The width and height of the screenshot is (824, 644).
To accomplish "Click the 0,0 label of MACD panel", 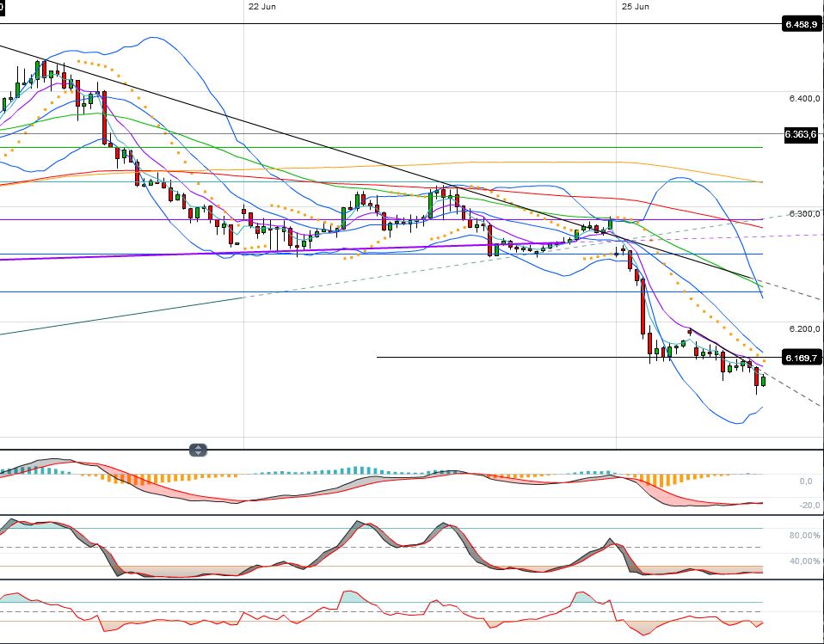I will 806,481.
